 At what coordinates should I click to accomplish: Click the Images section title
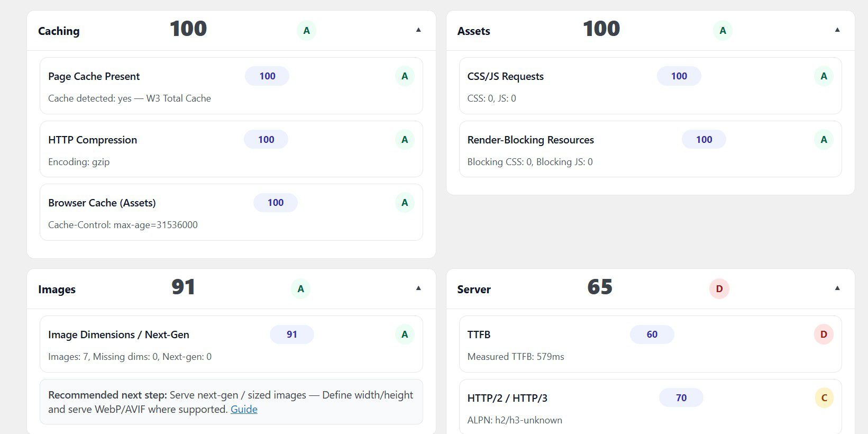(x=57, y=290)
